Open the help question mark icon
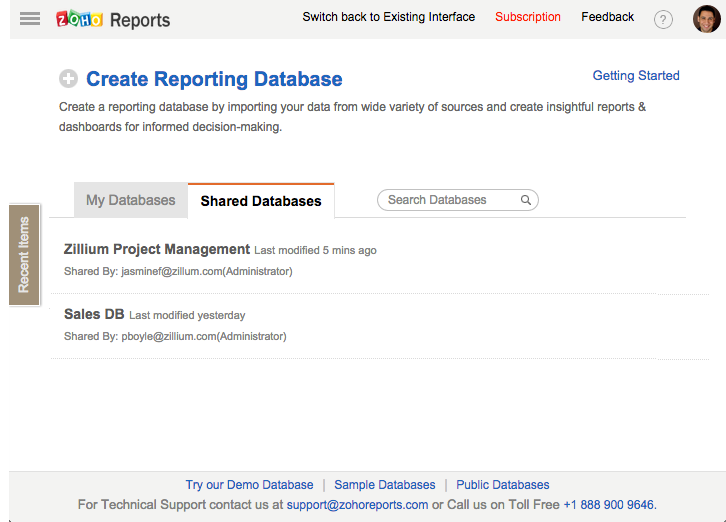Viewport: 726px width, 522px height. [x=663, y=20]
